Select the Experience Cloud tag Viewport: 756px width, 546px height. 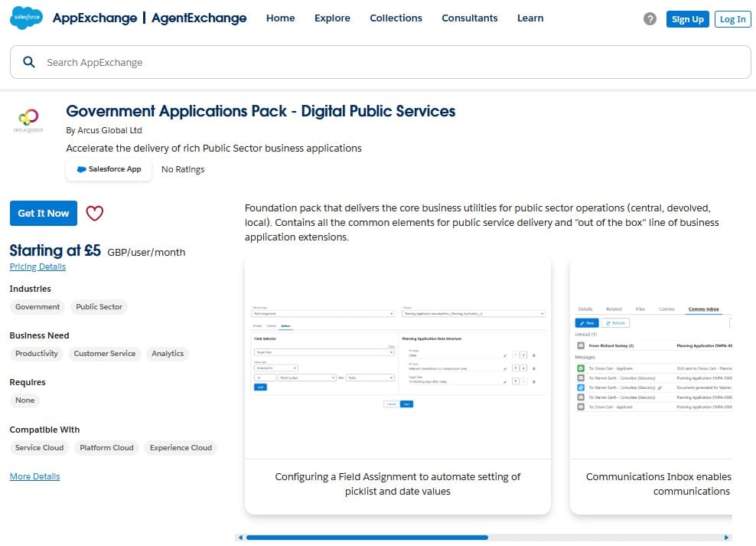(181, 448)
